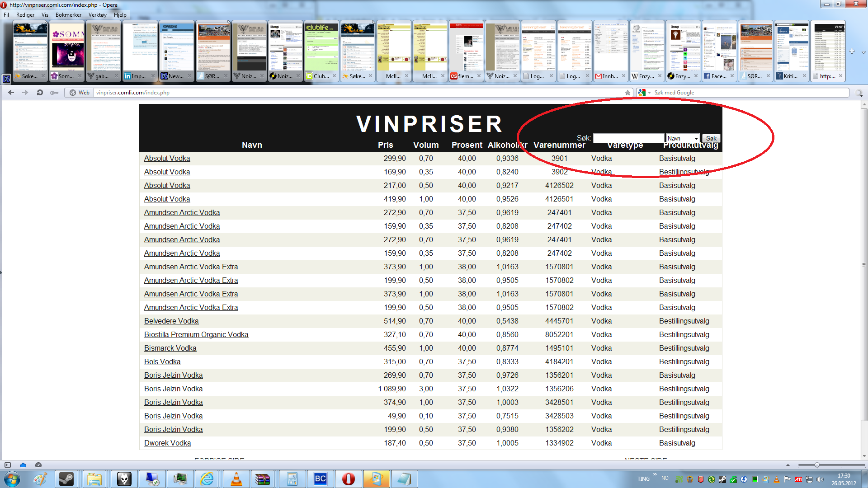The height and width of the screenshot is (488, 868).
Task: Click the Prosent column header
Action: point(467,145)
